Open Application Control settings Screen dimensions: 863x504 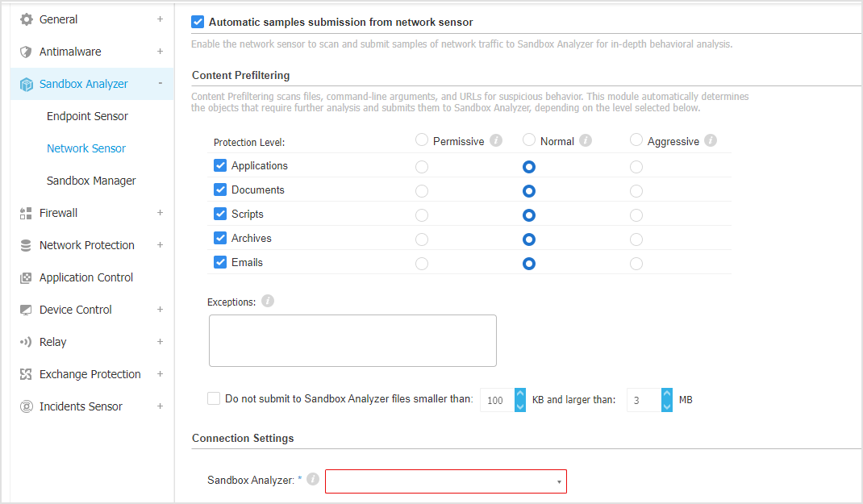(24, 277)
